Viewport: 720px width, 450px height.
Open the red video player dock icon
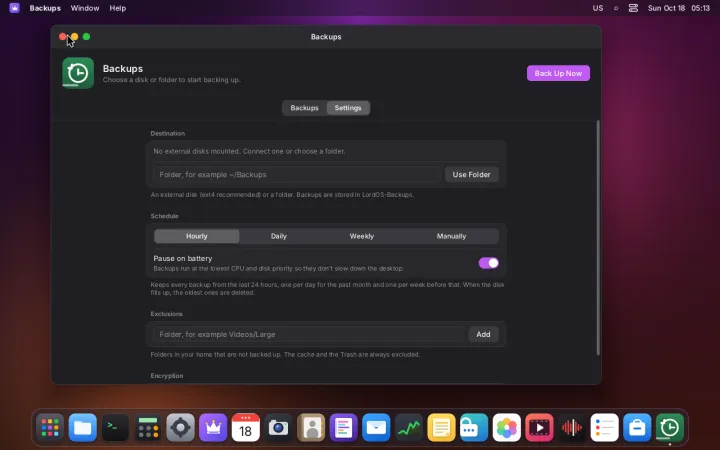click(x=539, y=428)
